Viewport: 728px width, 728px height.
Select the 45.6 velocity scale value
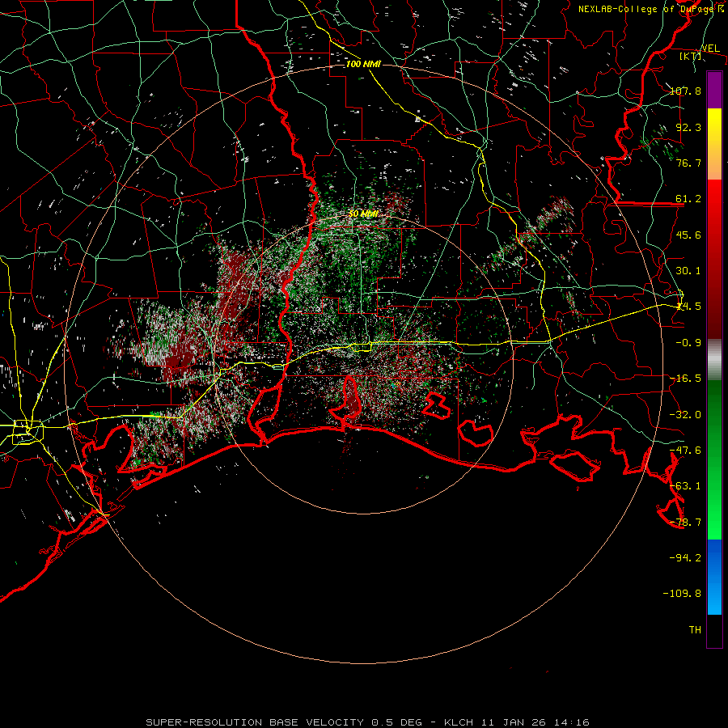click(688, 235)
